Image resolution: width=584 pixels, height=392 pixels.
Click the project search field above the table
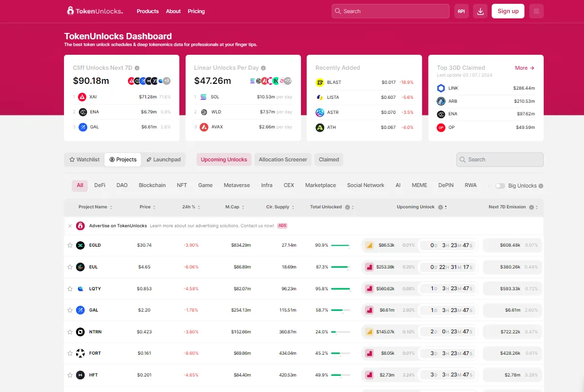tap(500, 159)
